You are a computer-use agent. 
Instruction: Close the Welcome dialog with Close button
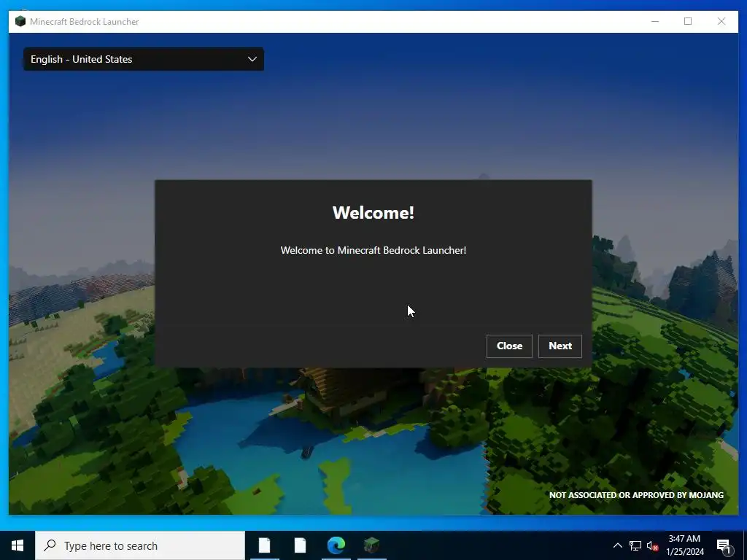(x=509, y=346)
